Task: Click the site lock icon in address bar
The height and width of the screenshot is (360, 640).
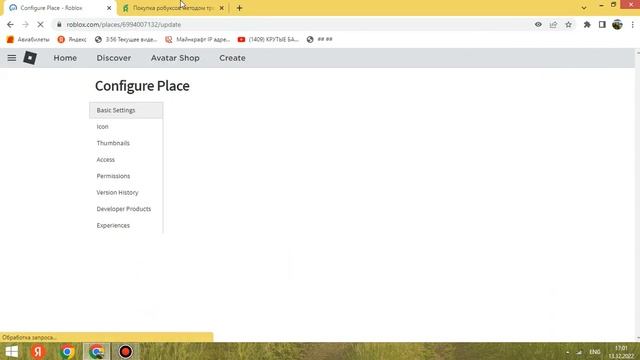Action: click(x=59, y=24)
